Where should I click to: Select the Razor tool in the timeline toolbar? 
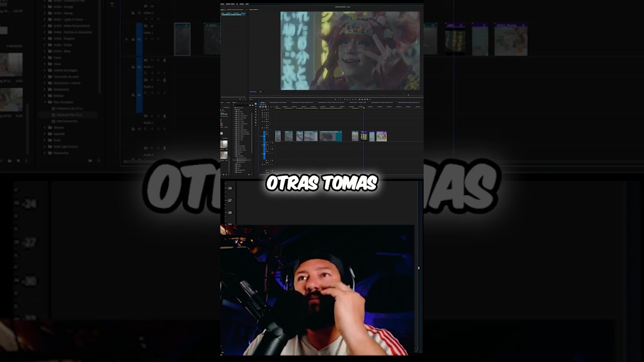click(256, 112)
